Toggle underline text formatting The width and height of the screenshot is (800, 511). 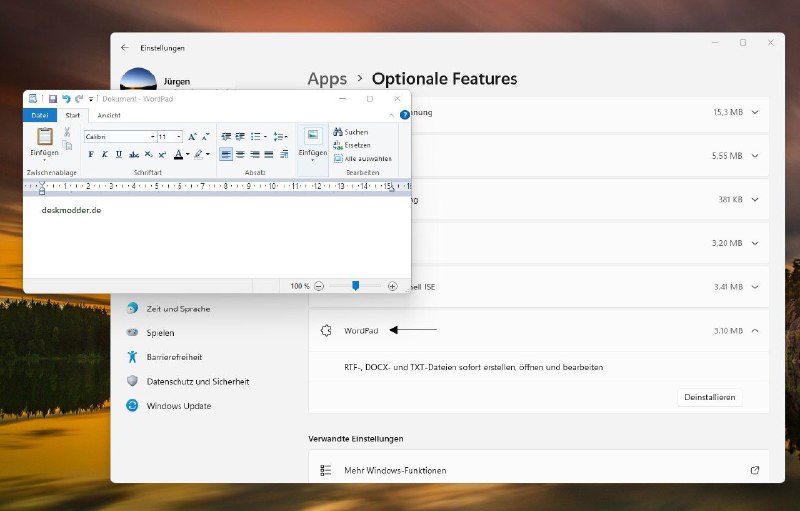tap(119, 155)
